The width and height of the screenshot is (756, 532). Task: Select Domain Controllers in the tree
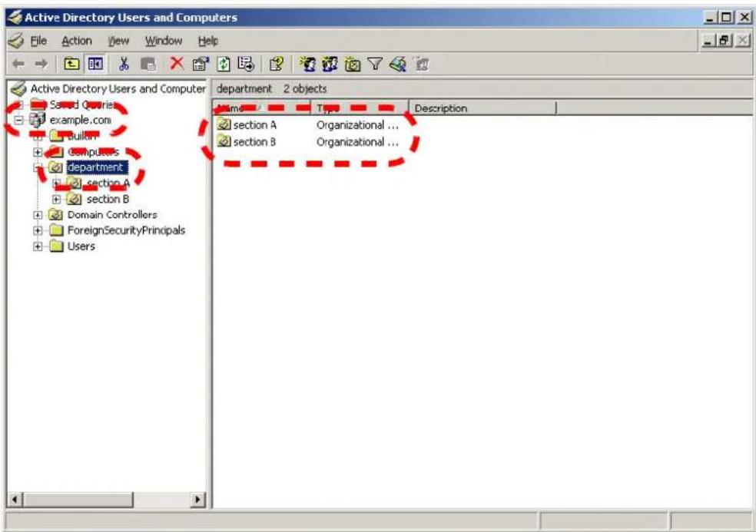point(112,215)
